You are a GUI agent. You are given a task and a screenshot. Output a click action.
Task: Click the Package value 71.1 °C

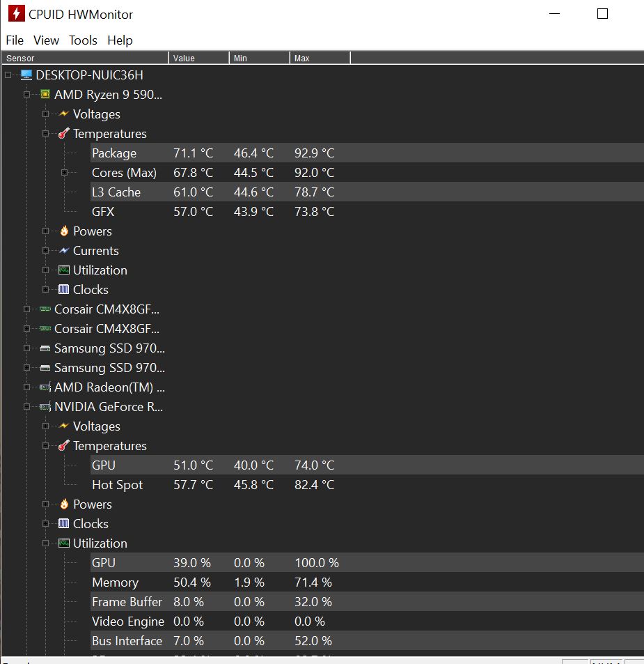pos(194,153)
